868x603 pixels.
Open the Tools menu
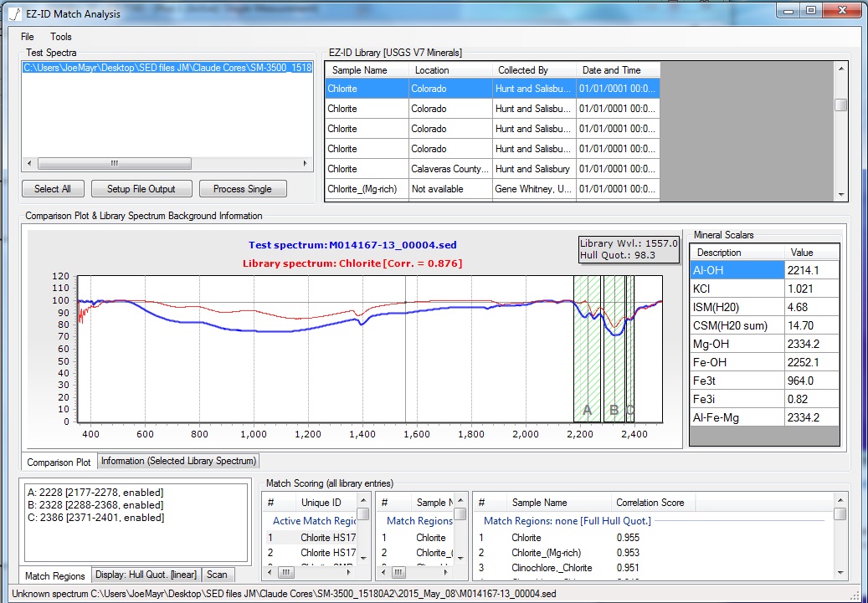click(61, 37)
